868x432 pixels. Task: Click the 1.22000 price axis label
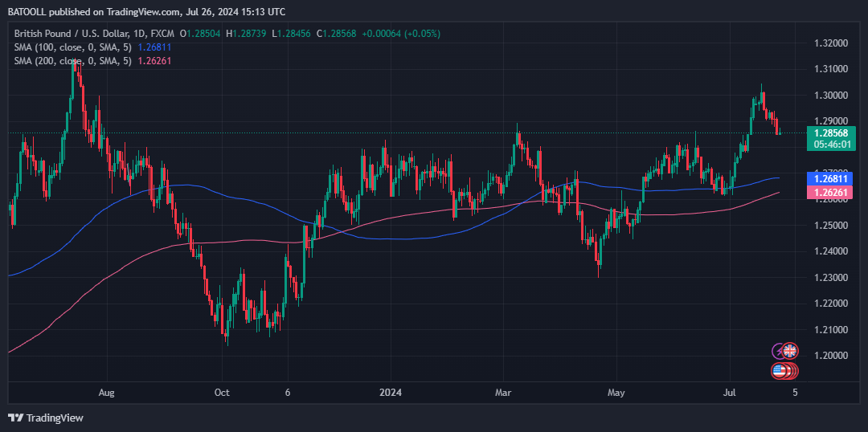point(831,304)
